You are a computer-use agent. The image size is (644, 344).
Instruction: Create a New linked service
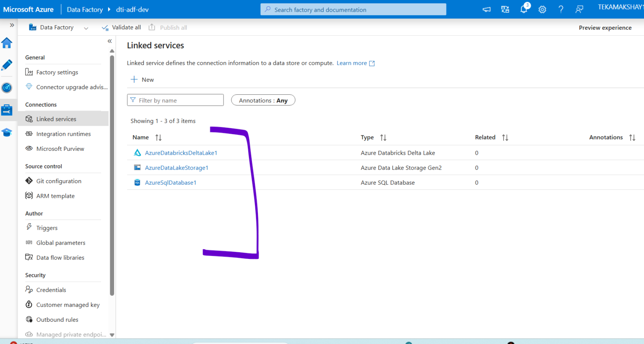point(142,79)
